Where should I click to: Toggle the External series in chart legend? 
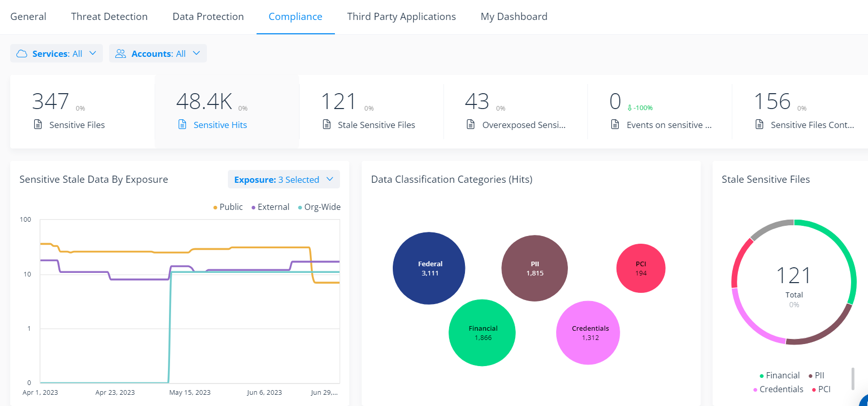[270, 207]
